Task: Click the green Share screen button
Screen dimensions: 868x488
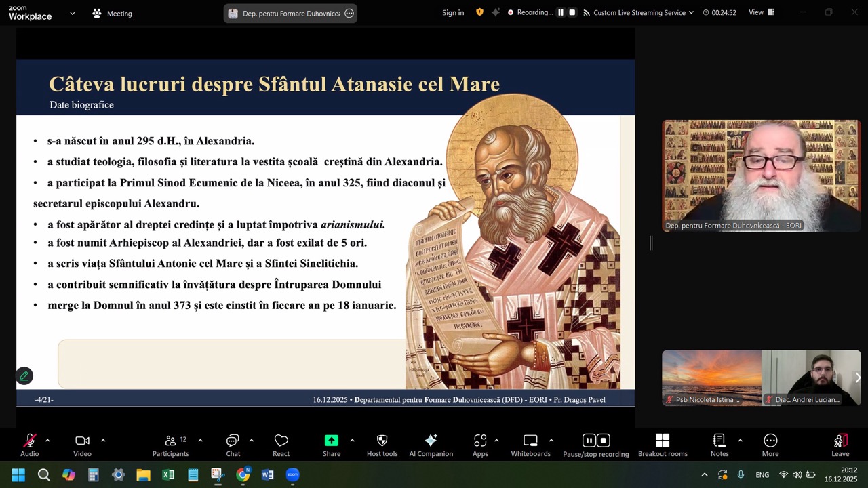Action: [x=331, y=441]
